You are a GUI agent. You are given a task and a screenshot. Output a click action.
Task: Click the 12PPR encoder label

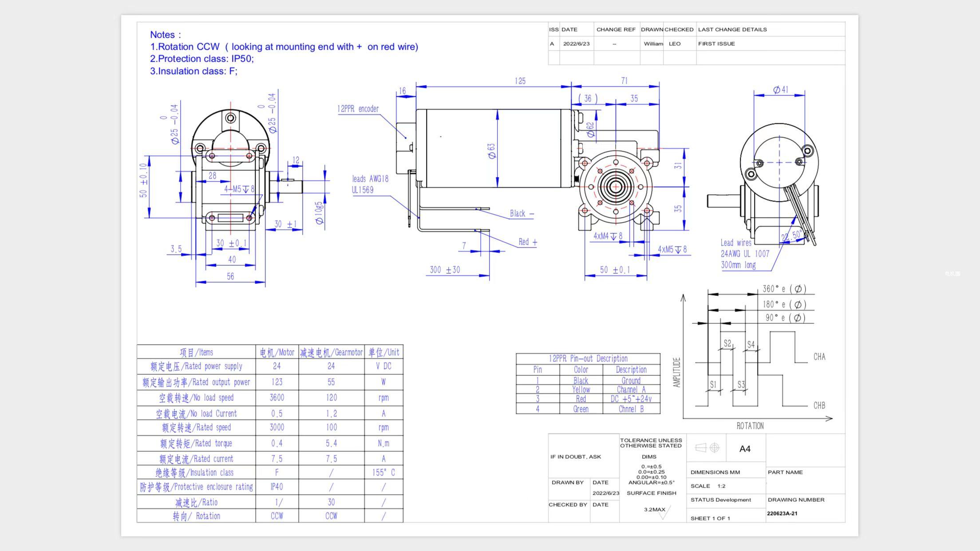(x=358, y=109)
